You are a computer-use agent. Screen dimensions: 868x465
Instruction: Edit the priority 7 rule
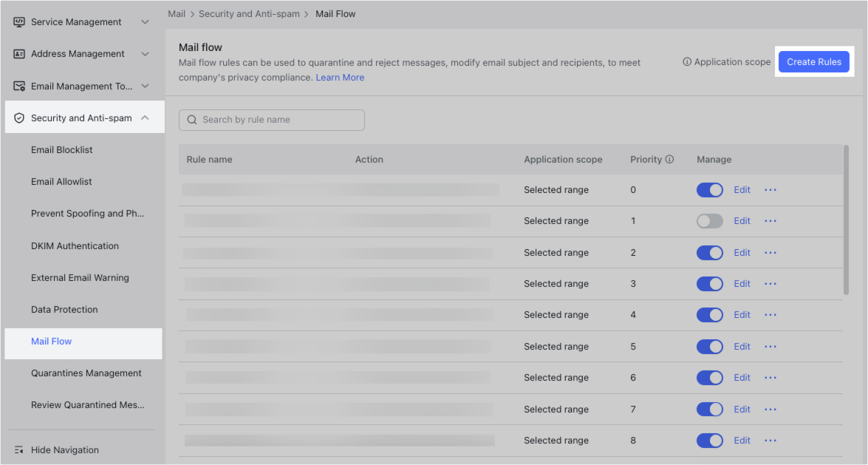[742, 409]
